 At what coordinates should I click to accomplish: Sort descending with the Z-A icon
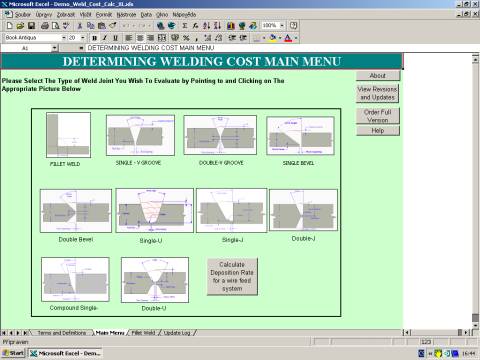tap(217, 26)
